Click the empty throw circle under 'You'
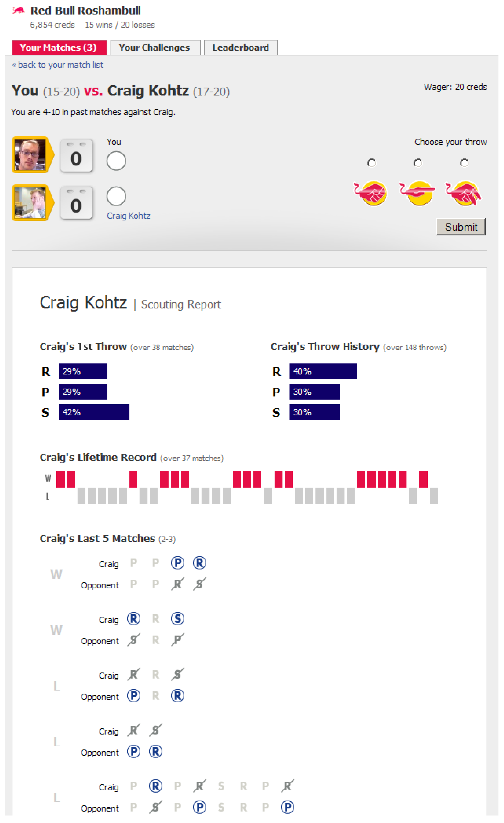 point(116,161)
